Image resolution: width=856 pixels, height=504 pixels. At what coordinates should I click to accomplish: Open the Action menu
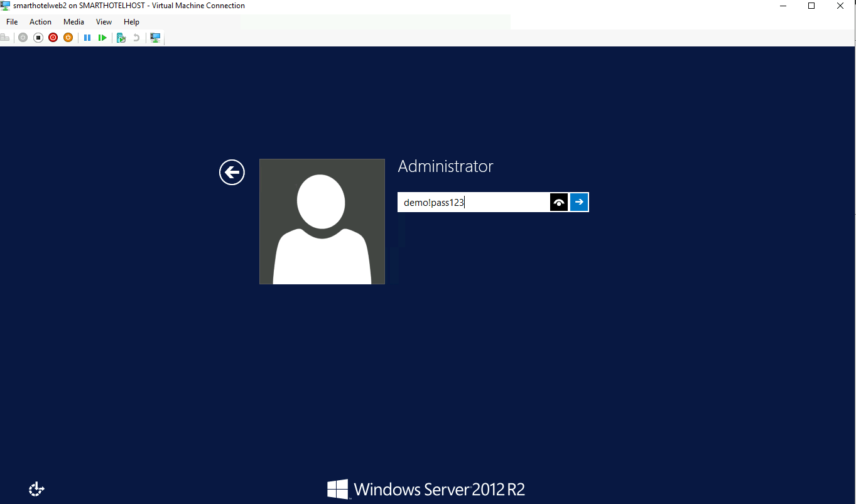tap(40, 22)
